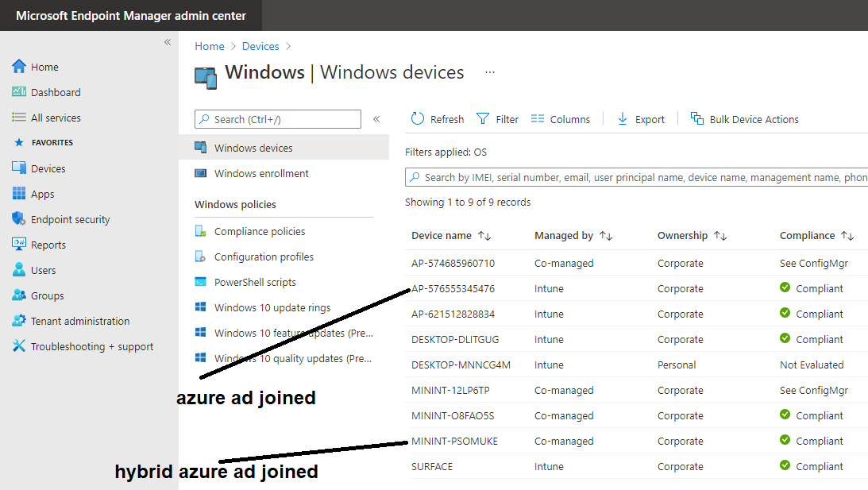The image size is (868, 490).
Task: Click the Filter funnel icon
Action: 483,118
